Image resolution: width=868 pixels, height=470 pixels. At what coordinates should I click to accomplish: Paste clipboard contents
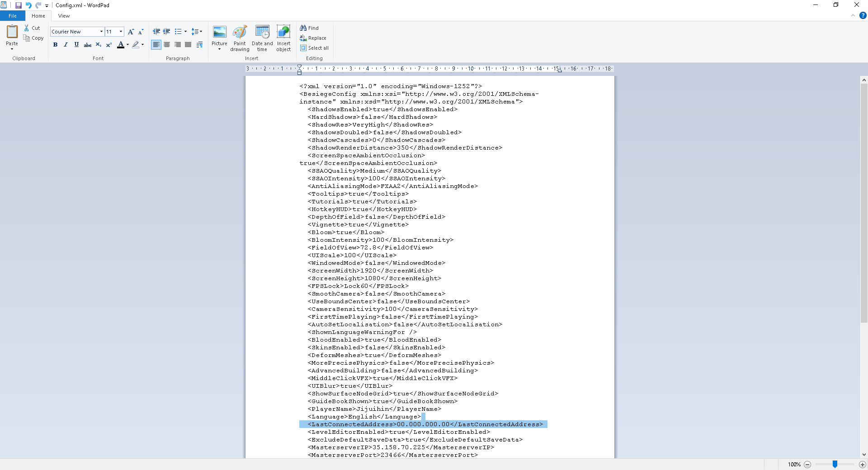tap(12, 32)
